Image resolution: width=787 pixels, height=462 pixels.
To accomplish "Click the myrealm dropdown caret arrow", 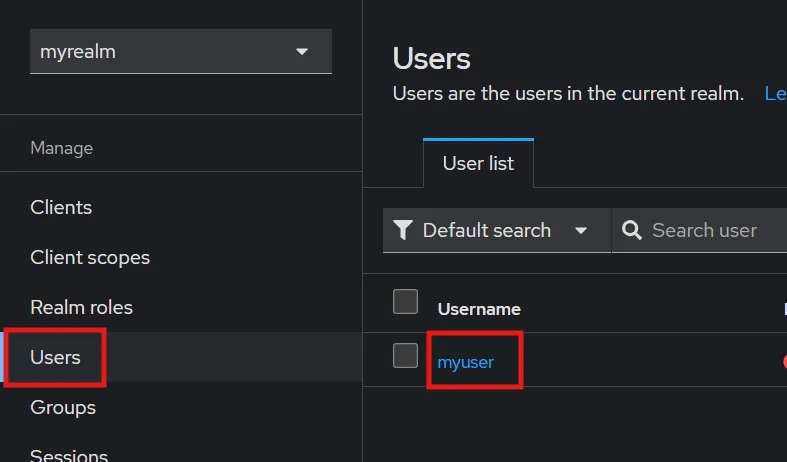I will tap(302, 52).
